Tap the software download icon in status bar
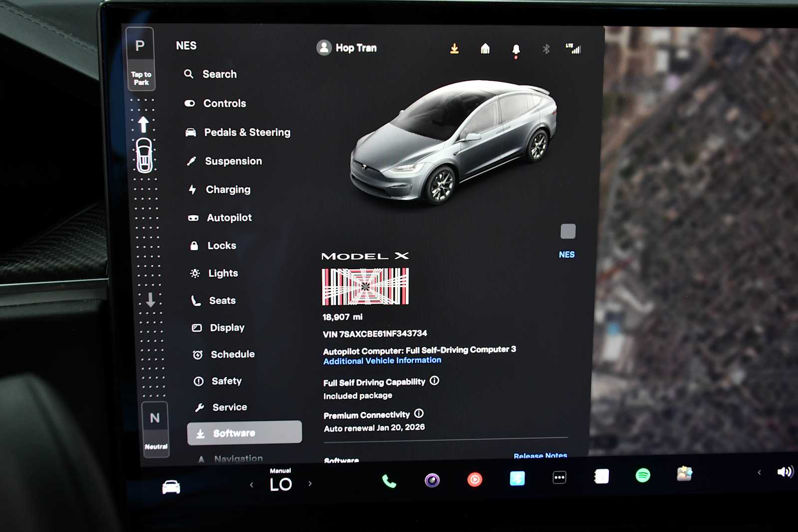Screen dimensions: 798x532 tap(454, 48)
